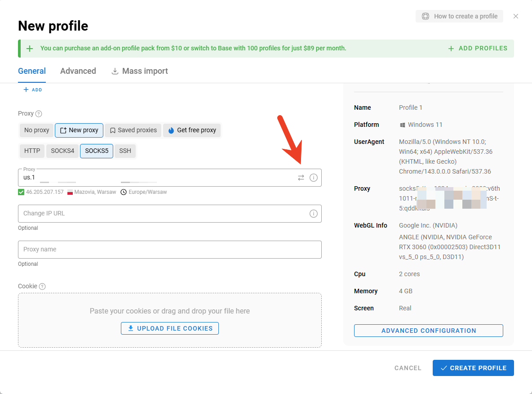This screenshot has width=532, height=394.
Task: Click the Upload File Cookies button
Action: (x=170, y=328)
